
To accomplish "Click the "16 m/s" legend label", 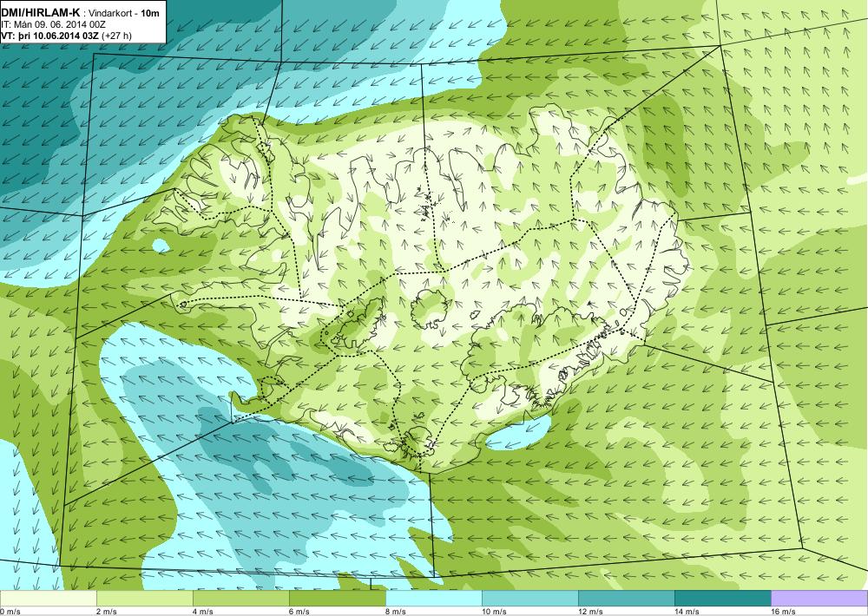I will pos(783,611).
